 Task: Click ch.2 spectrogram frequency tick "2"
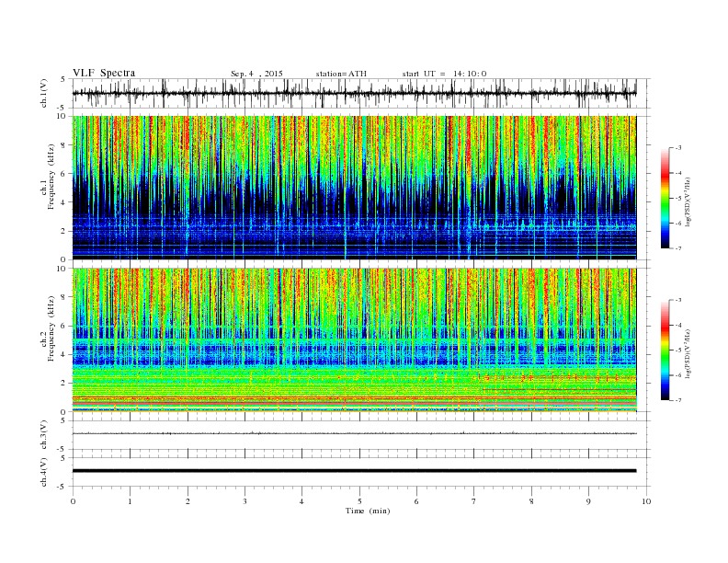point(64,384)
